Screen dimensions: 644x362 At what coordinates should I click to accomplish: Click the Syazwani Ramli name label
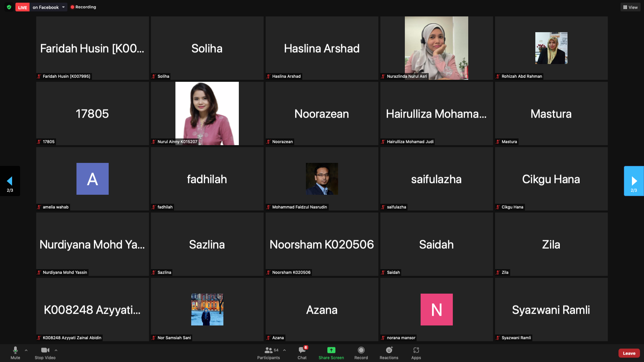pos(516,338)
